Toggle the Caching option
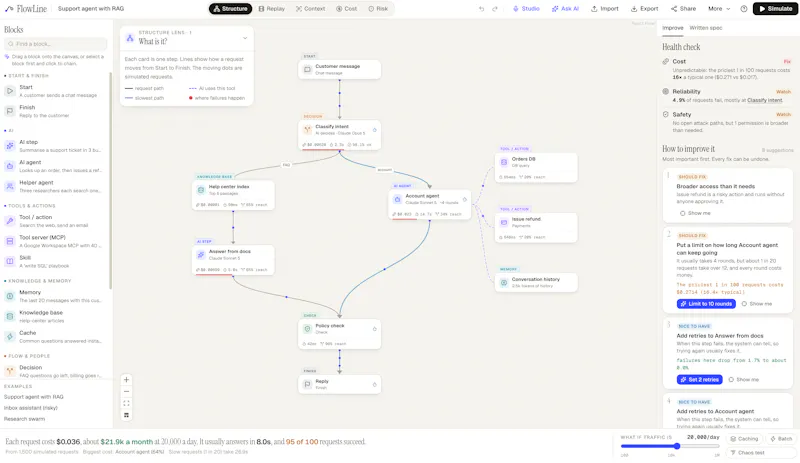Viewport: 800px width, 463px height. click(x=744, y=438)
